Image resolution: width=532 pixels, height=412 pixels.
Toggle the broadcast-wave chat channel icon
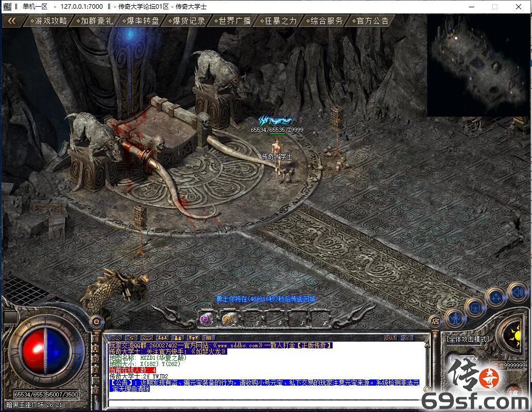[x=96, y=339]
